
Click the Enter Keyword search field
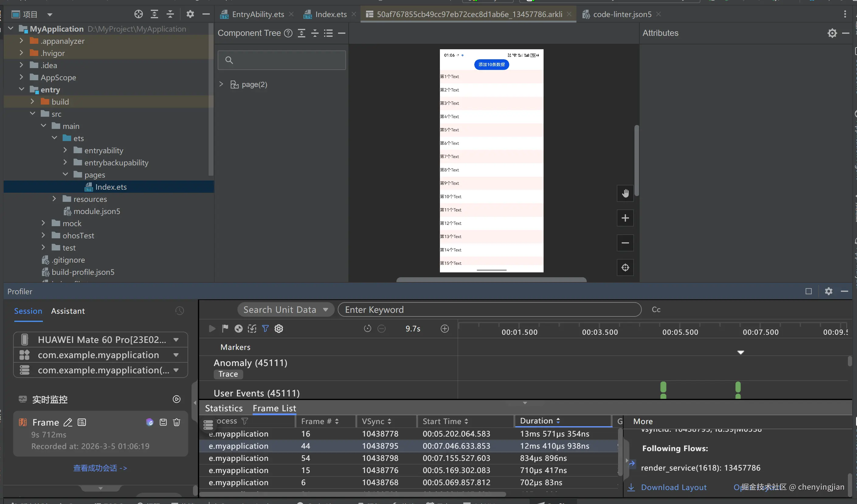[489, 309]
